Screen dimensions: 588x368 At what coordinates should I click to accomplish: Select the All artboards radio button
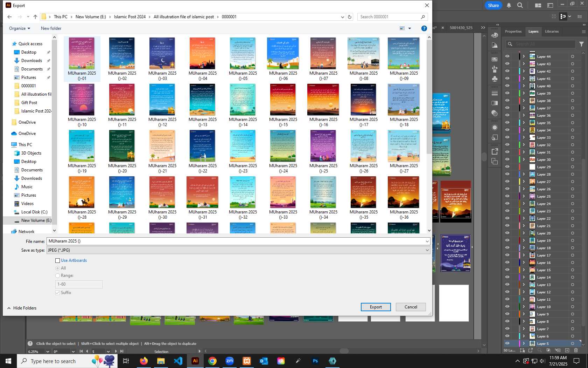tap(57, 268)
